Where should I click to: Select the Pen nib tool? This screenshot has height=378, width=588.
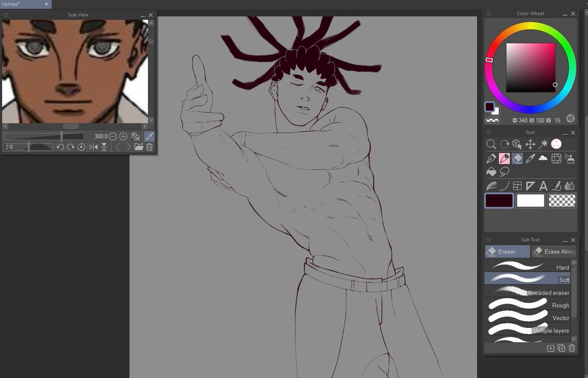(x=491, y=158)
